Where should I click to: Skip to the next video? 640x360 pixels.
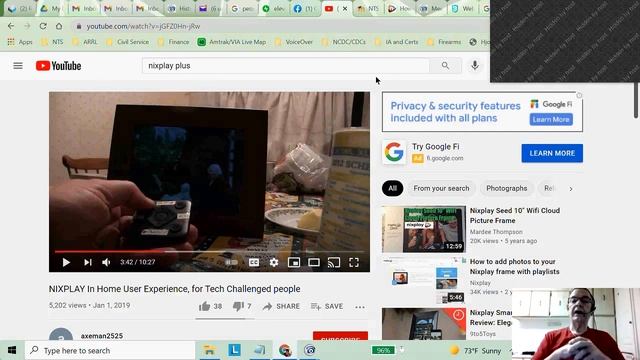pos(87,262)
